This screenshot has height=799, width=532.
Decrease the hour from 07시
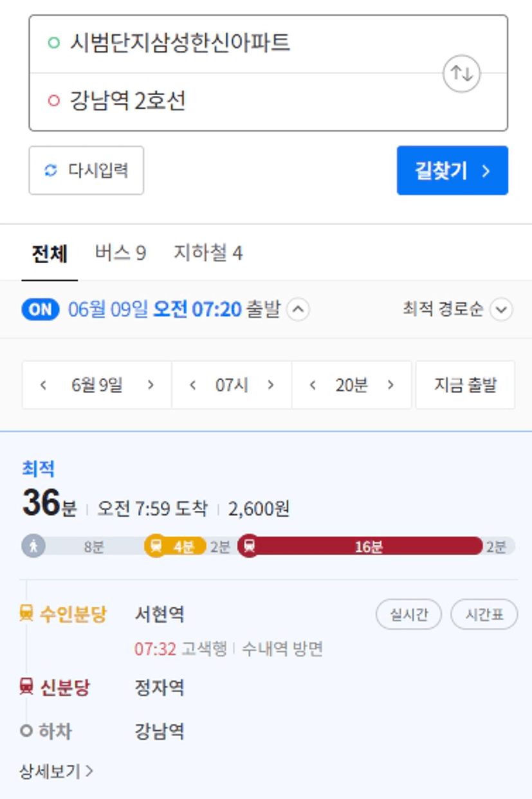pos(192,385)
